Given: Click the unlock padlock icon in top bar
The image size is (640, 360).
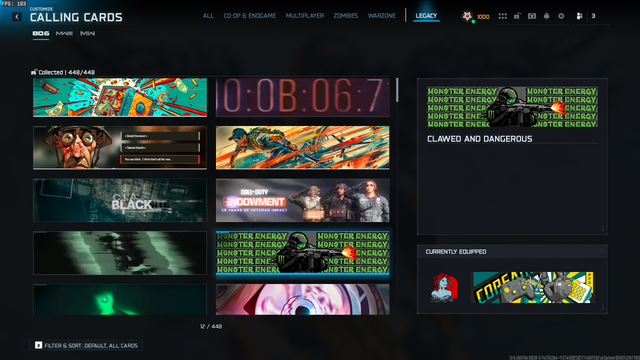Looking at the screenshot, I should tap(517, 16).
